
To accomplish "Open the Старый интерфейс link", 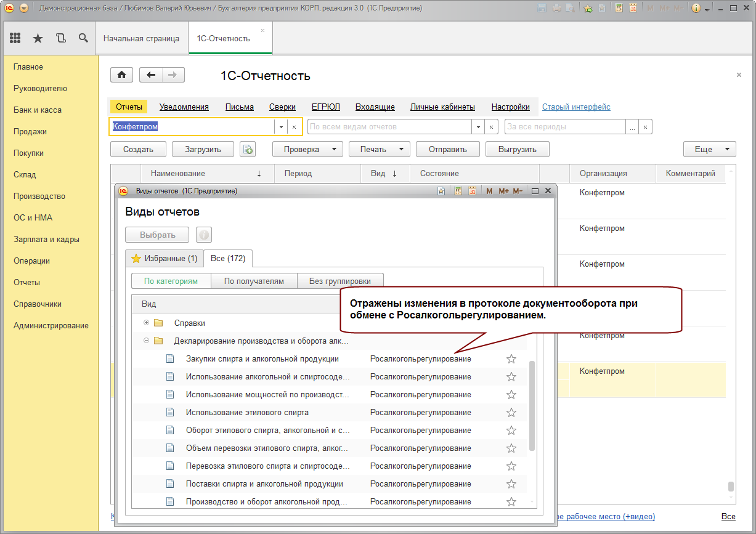I will (576, 107).
